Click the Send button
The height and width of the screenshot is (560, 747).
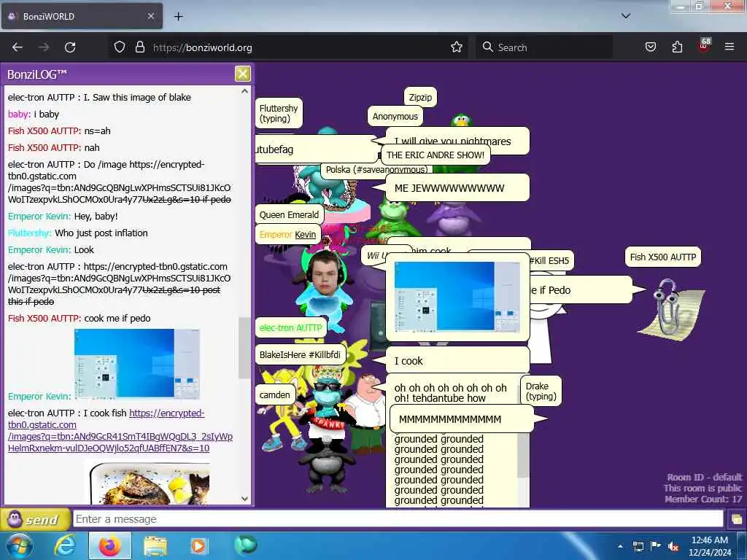click(34, 519)
